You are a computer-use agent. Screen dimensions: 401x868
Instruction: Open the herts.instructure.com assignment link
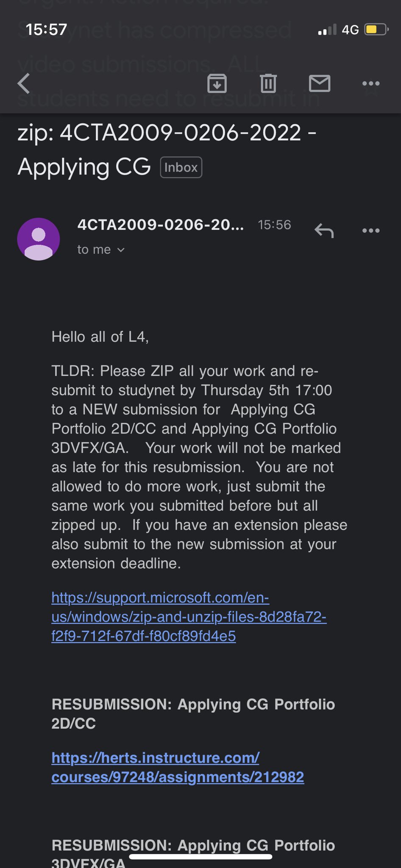178,767
